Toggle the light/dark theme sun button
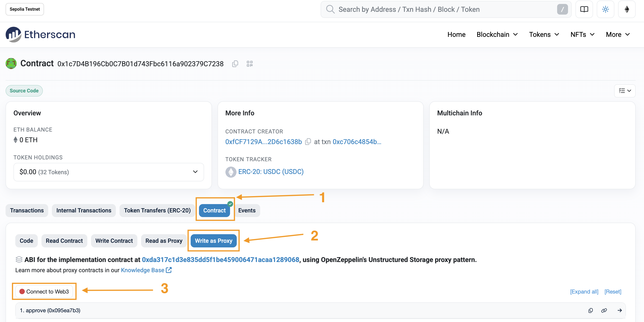This screenshot has height=322, width=644. click(x=605, y=9)
